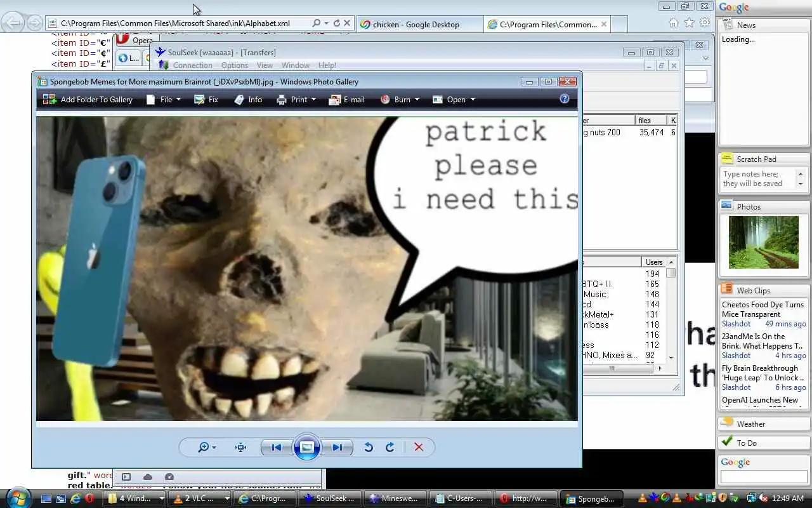
Task: Open SoulSeek View menu
Action: pos(265,65)
